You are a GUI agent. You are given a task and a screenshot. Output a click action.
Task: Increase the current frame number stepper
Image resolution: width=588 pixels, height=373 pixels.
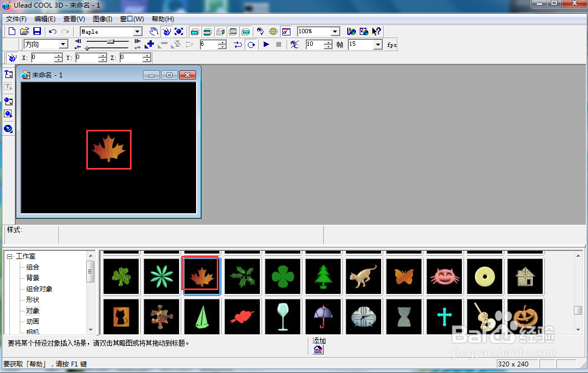coord(222,43)
